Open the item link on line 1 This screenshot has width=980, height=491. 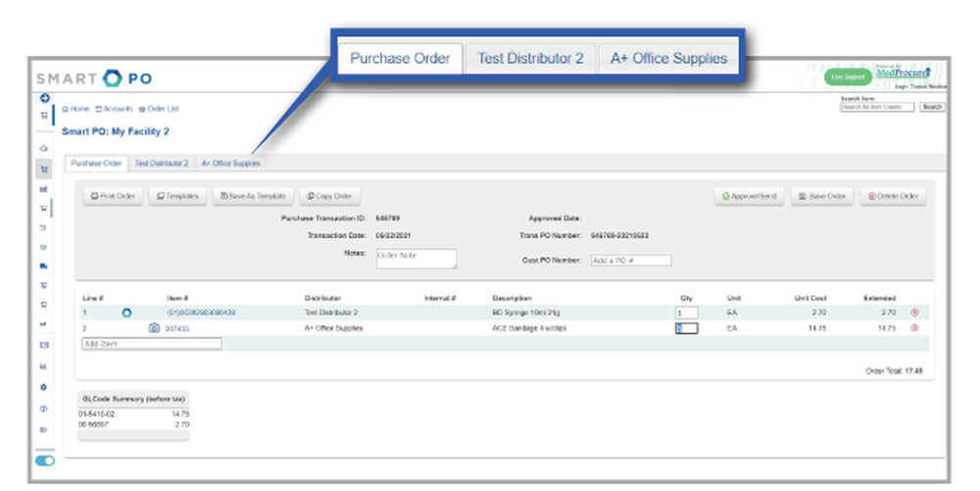coord(201,313)
